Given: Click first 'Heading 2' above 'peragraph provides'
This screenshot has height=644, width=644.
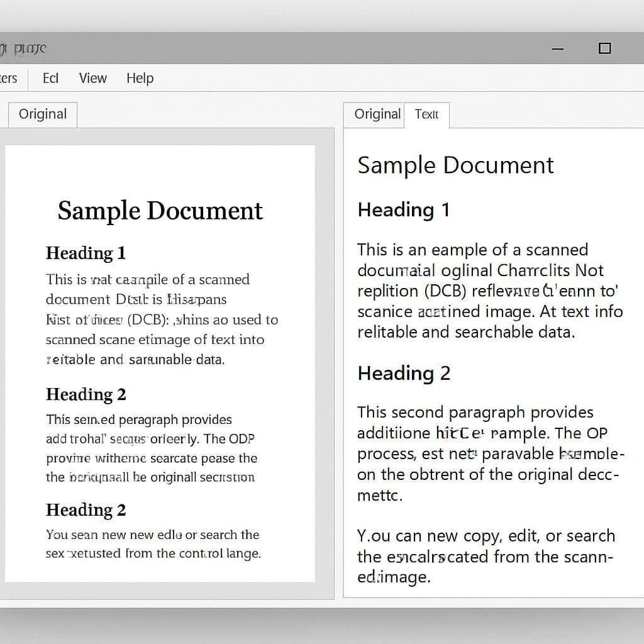Looking at the screenshot, I should (x=86, y=394).
